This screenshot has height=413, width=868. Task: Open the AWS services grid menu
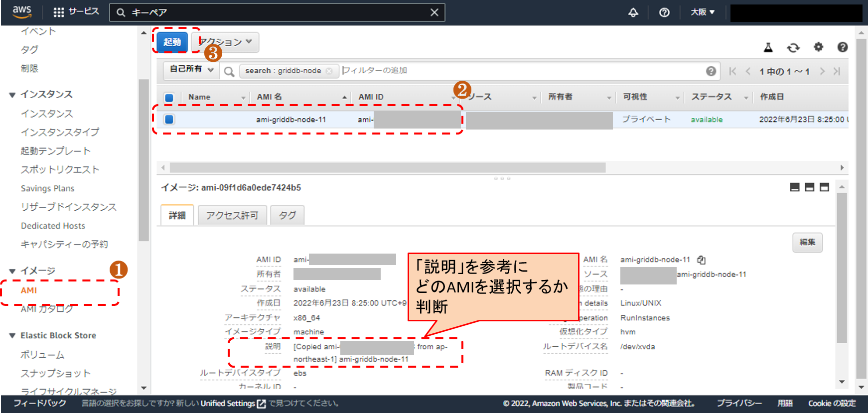pyautogui.click(x=59, y=12)
